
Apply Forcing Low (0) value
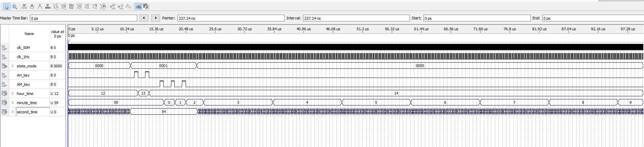[x=32, y=6]
